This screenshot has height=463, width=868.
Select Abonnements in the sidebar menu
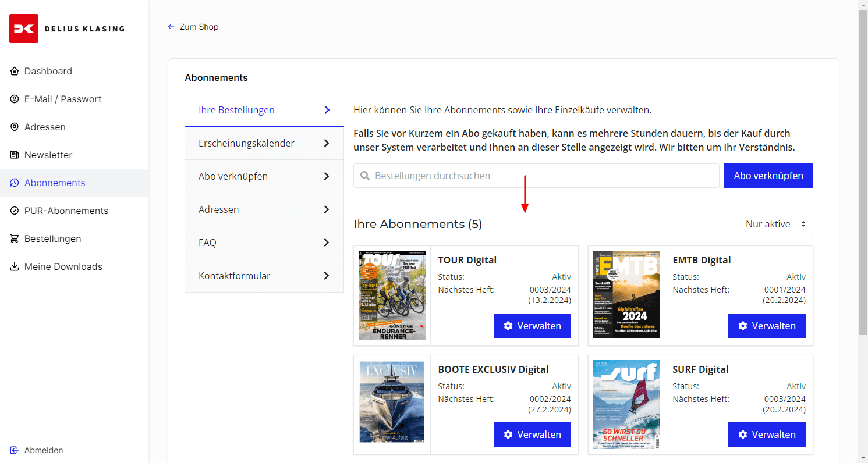tap(55, 183)
